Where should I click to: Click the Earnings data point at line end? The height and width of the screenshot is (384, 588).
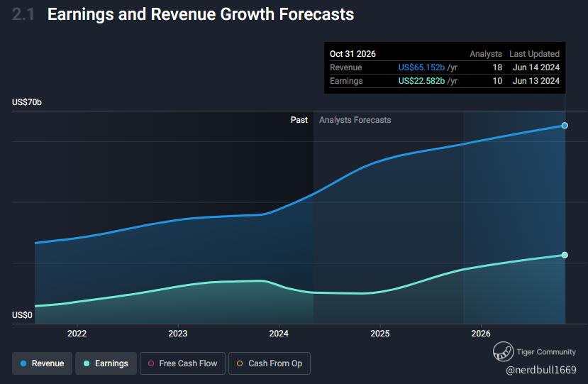pos(565,255)
